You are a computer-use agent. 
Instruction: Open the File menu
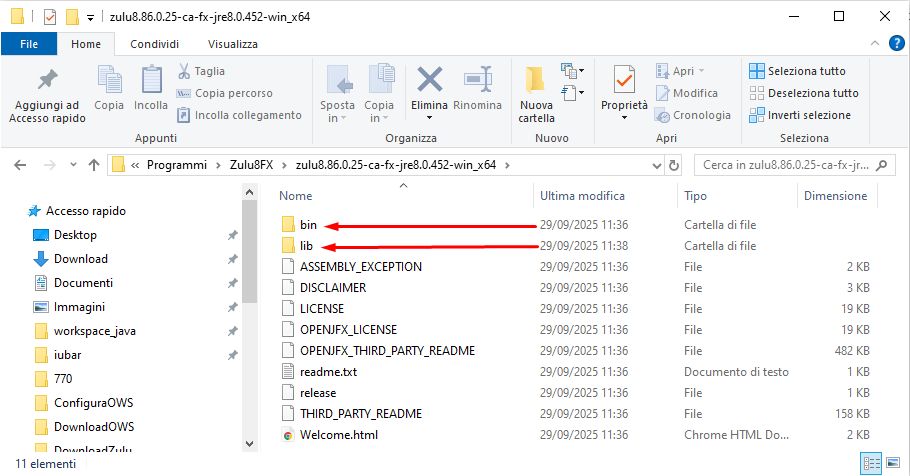coord(29,44)
